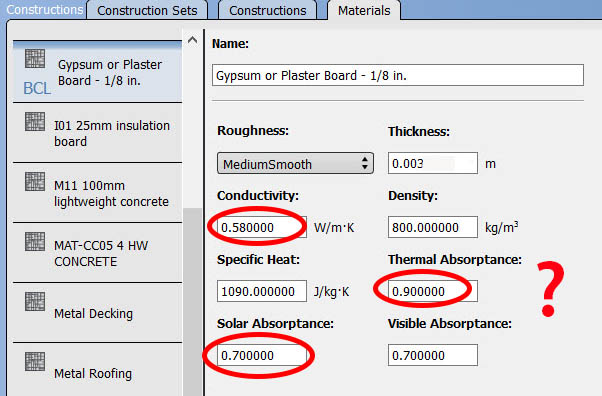
Task: Click the Metal Decking material icon
Action: (x=35, y=302)
